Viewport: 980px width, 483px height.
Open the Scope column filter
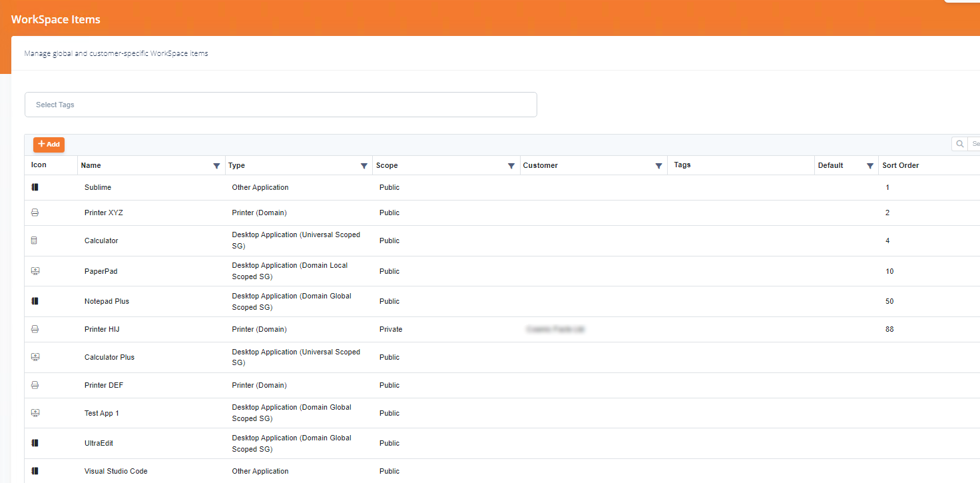(x=511, y=166)
